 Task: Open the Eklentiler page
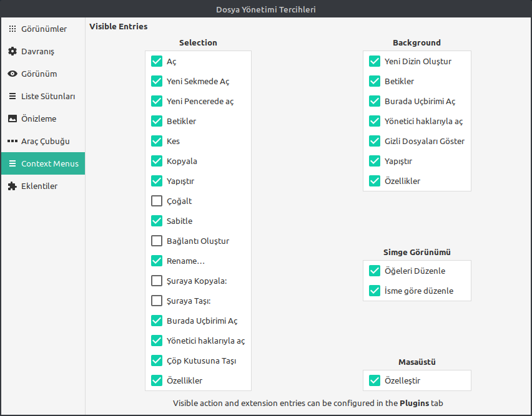click(43, 186)
